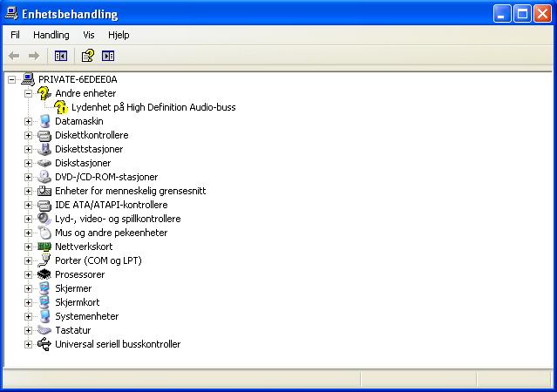Expand the IDE ATA/ATAPI-kontrollere node
Image resolution: width=557 pixels, height=392 pixels.
28,206
